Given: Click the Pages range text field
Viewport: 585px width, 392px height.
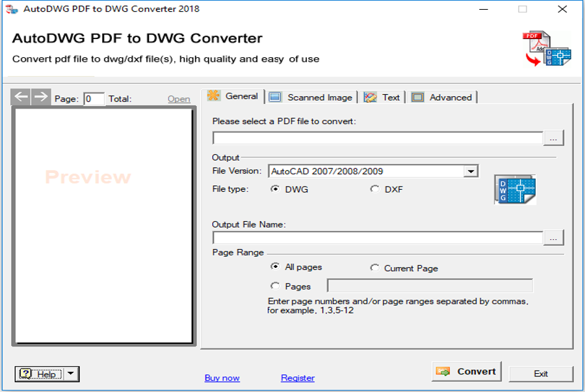Looking at the screenshot, I should pyautogui.click(x=430, y=285).
